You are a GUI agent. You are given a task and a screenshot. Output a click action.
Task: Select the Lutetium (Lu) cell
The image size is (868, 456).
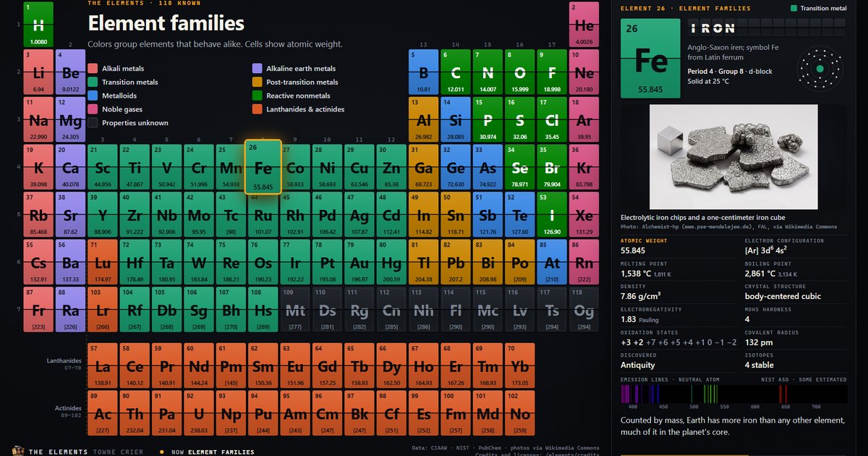[103, 262]
